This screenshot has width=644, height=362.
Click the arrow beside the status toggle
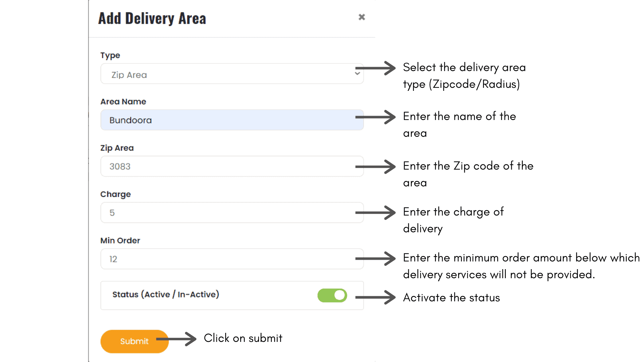(376, 297)
